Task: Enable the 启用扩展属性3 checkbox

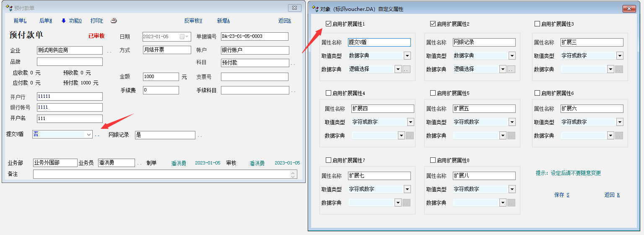Action: tap(538, 24)
